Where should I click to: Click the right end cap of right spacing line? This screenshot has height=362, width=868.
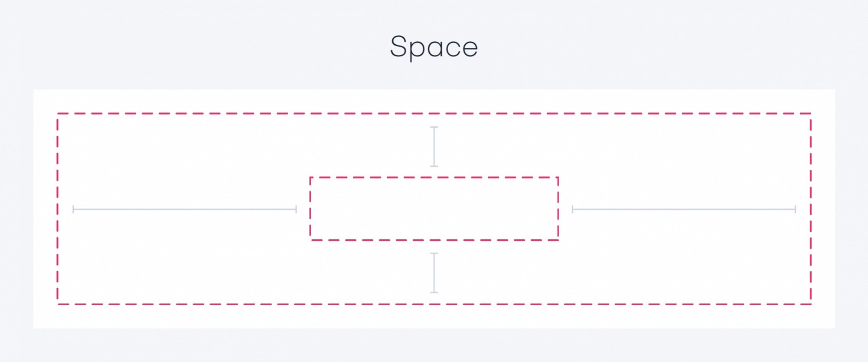(795, 209)
